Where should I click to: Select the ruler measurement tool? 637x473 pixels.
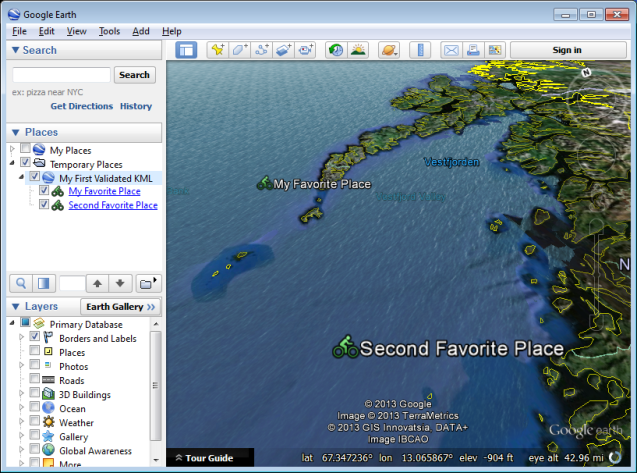click(420, 50)
